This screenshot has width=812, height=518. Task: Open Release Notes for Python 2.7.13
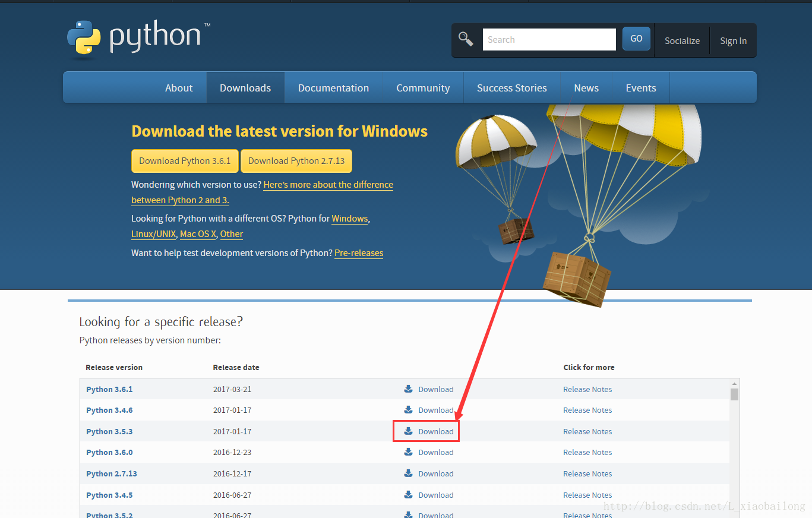click(587, 473)
